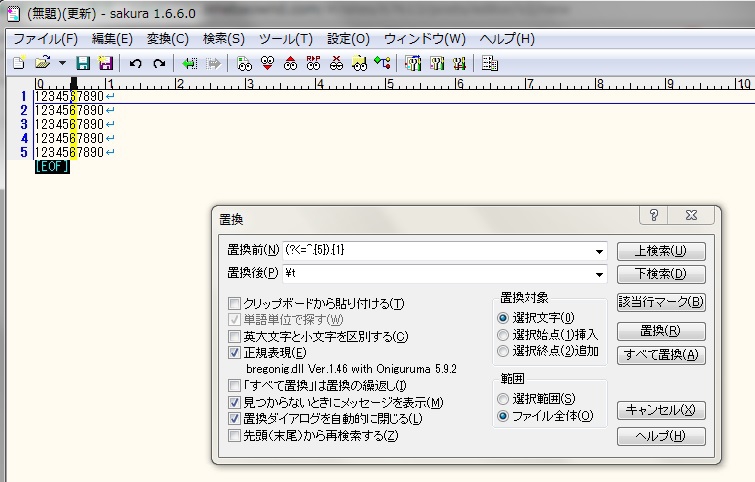Viewport: 755px width, 482px height.
Task: Open the Search dialog binoculars icon
Action: pyautogui.click(x=244, y=63)
